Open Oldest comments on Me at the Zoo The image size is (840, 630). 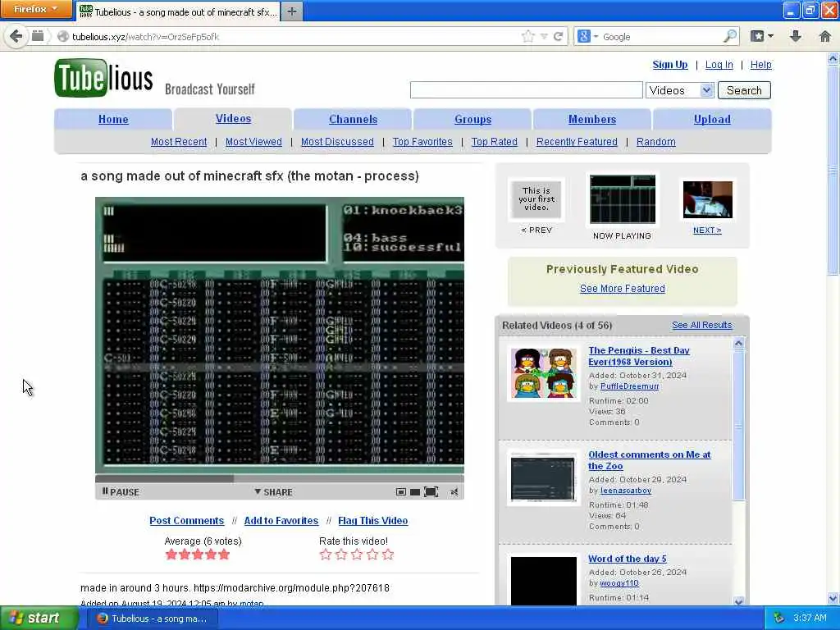[x=650, y=460]
